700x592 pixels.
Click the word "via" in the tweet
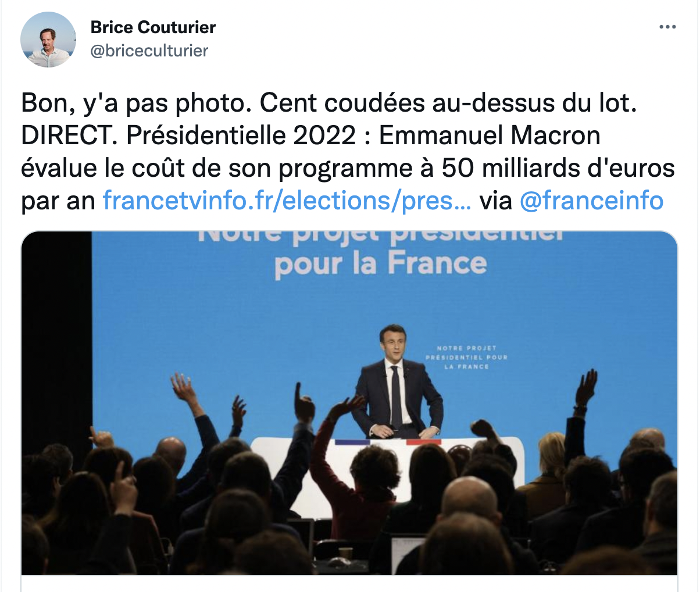click(x=495, y=201)
